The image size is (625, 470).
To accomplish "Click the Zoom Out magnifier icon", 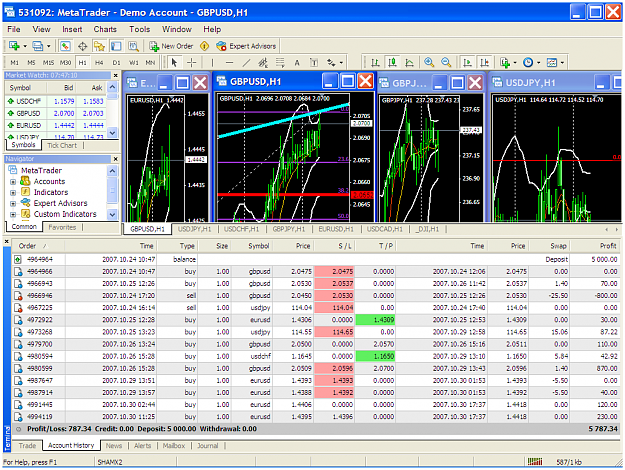I will click(x=446, y=62).
